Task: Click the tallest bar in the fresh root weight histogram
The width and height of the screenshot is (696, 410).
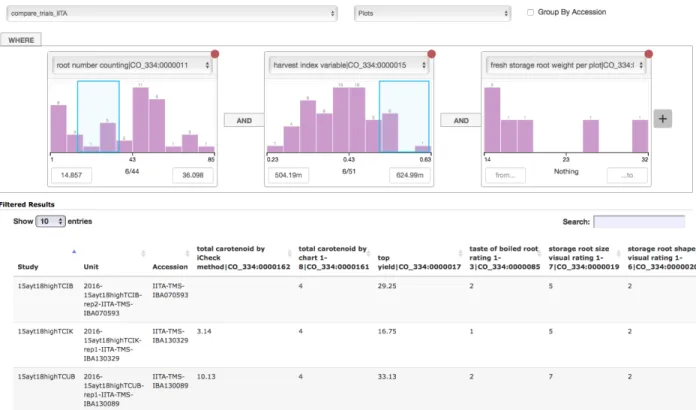Action: tap(492, 120)
